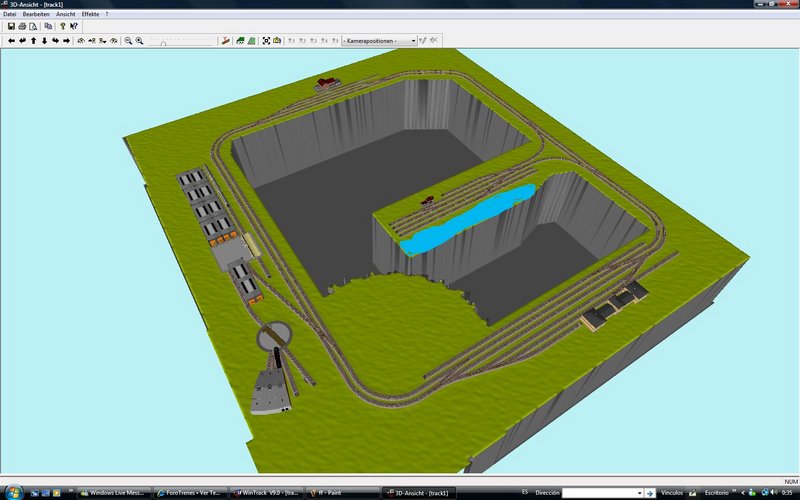
Task: Switch to the ff - Paint taskbar button
Action: point(342,493)
